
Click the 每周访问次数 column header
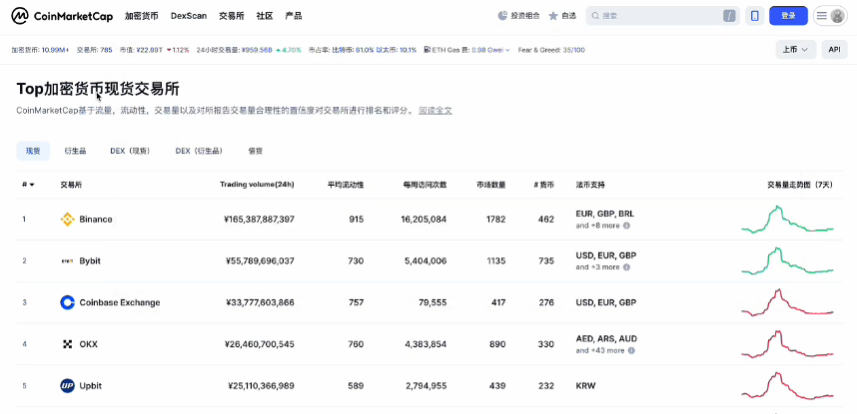[x=425, y=185]
